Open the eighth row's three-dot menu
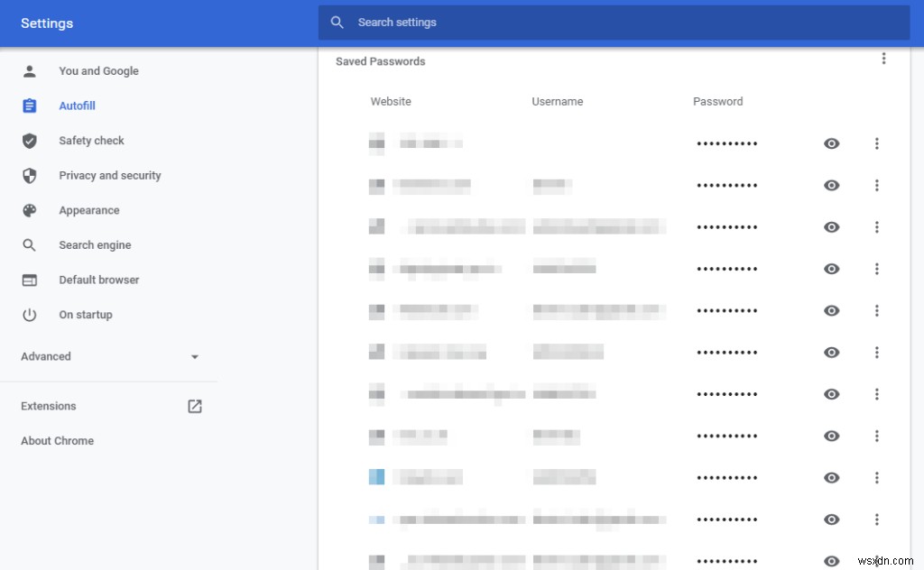The height and width of the screenshot is (570, 924). tap(877, 437)
